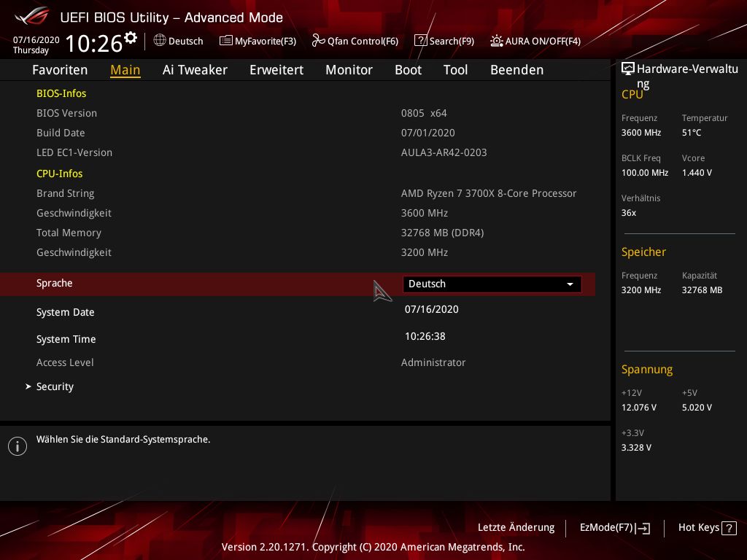The image size is (747, 560).
Task: Select the System Date label
Action: [x=65, y=312]
